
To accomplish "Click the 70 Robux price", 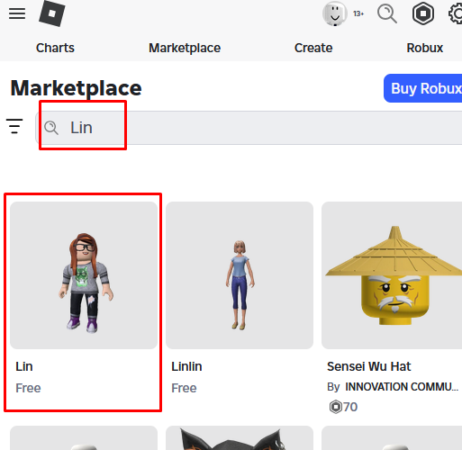I will click(x=343, y=407).
